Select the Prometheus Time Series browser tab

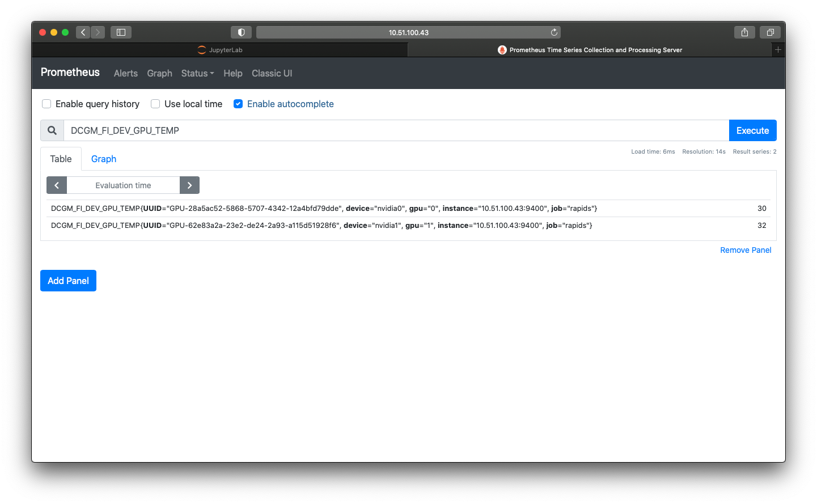pyautogui.click(x=590, y=50)
